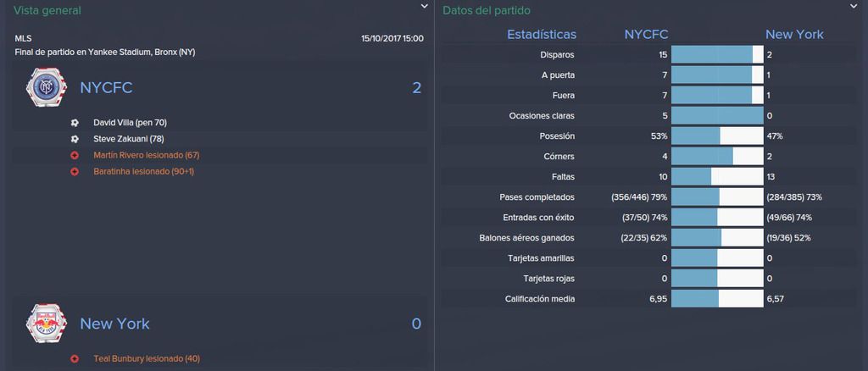
Task: Open the NYCFC team name link
Action: click(106, 88)
